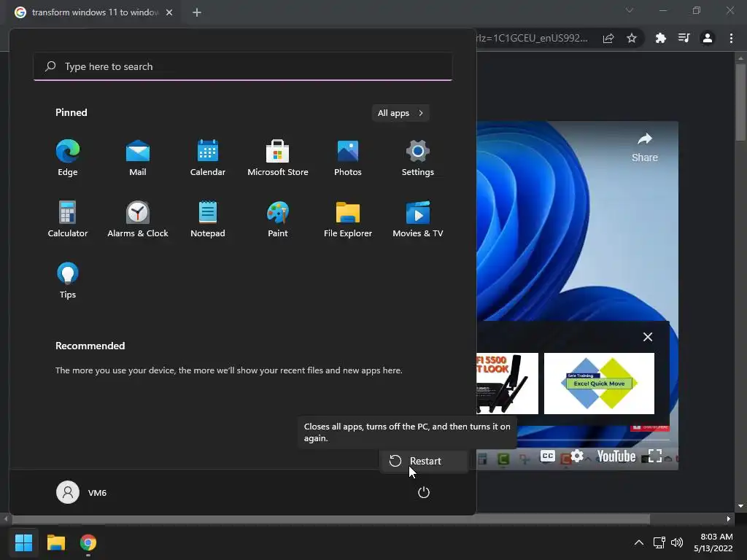Open the clock and date flyout
Screen dimensions: 747x560
[x=713, y=542]
